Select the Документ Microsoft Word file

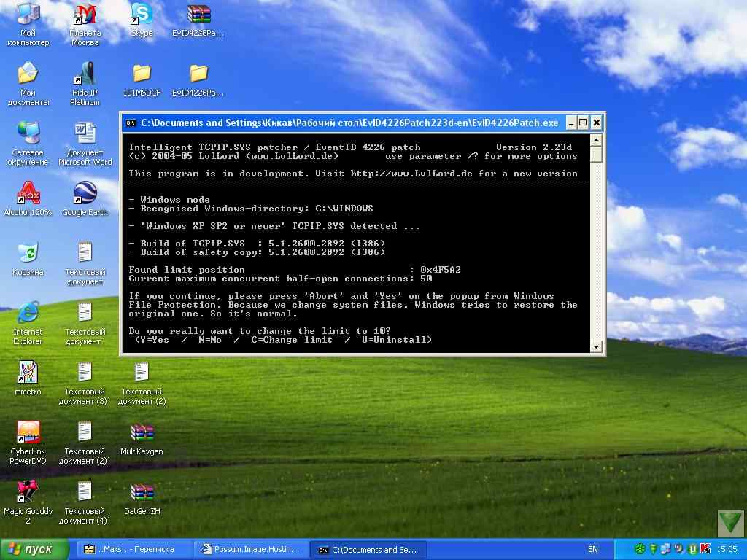click(x=85, y=144)
